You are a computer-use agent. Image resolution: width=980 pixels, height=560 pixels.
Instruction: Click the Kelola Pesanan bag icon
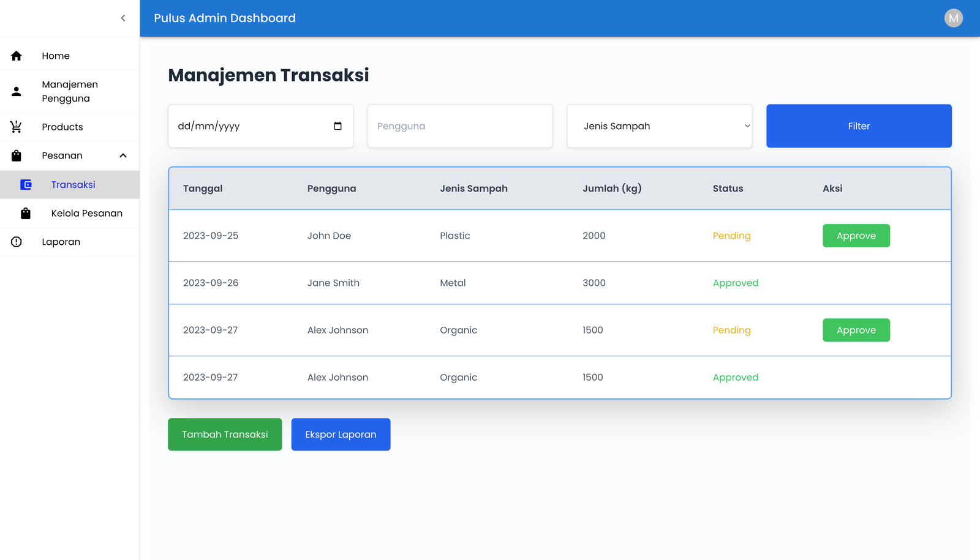[x=26, y=214]
